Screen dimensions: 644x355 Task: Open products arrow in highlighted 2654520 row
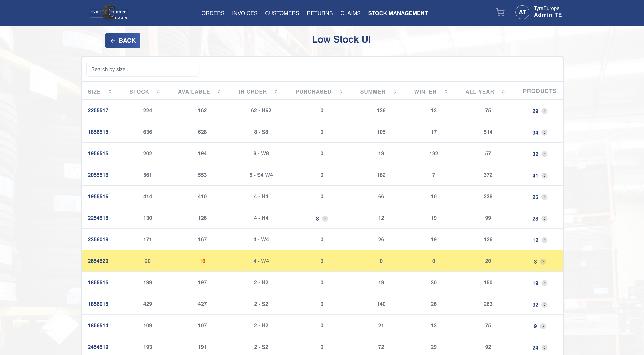click(x=543, y=262)
